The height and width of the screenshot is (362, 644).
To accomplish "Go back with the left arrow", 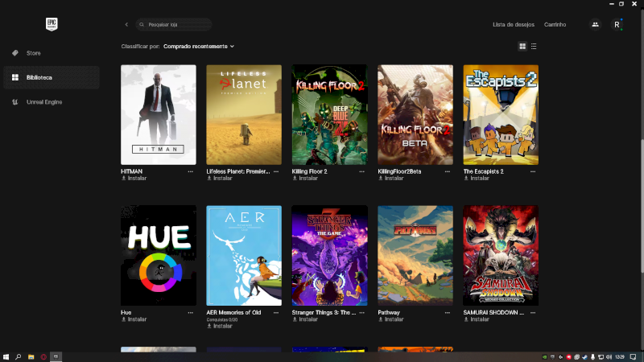I will tap(126, 25).
